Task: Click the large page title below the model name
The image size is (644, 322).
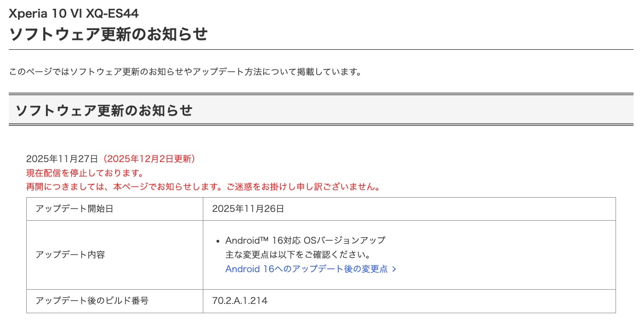Action: pos(109,34)
